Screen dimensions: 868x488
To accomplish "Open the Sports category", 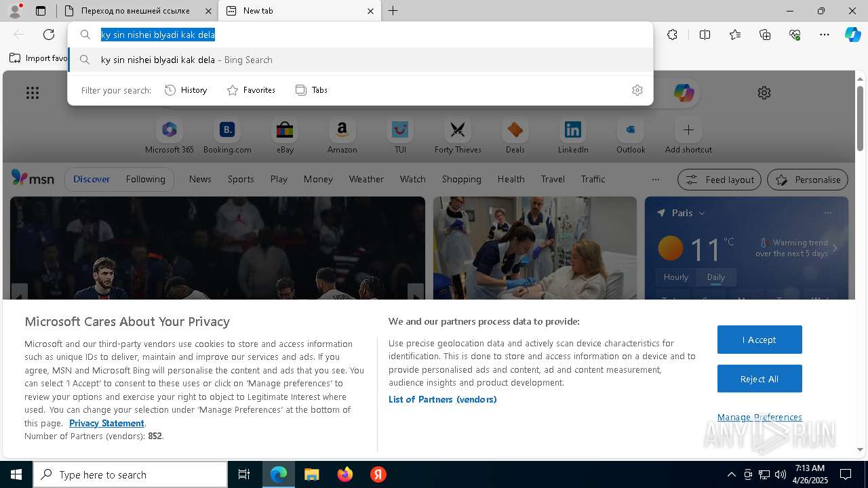I will [241, 179].
